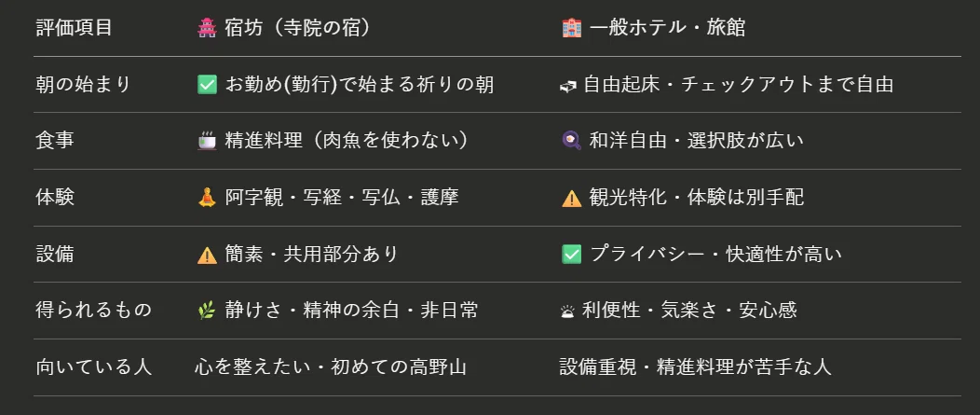The image size is (980, 415).
Task: Select the 食事 row label
Action: tap(55, 141)
